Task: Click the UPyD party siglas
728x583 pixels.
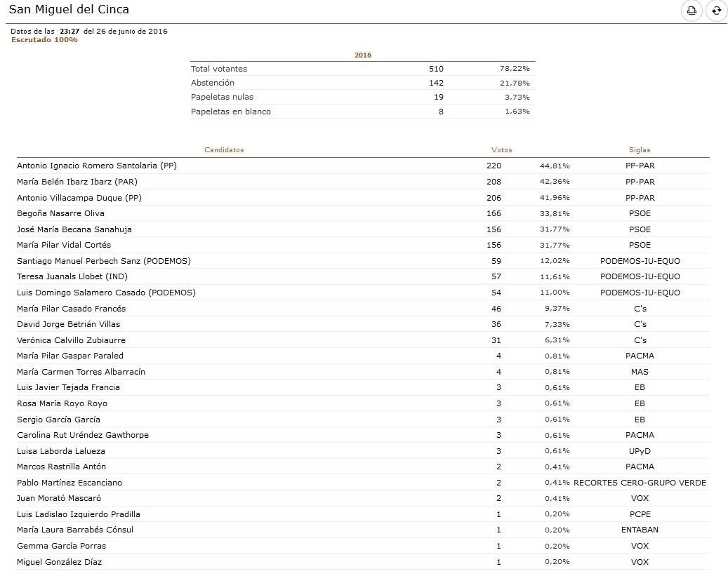Action: click(x=640, y=451)
